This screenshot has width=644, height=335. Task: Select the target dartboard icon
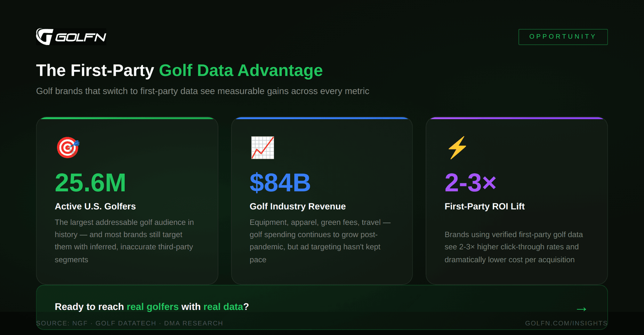pyautogui.click(x=68, y=147)
